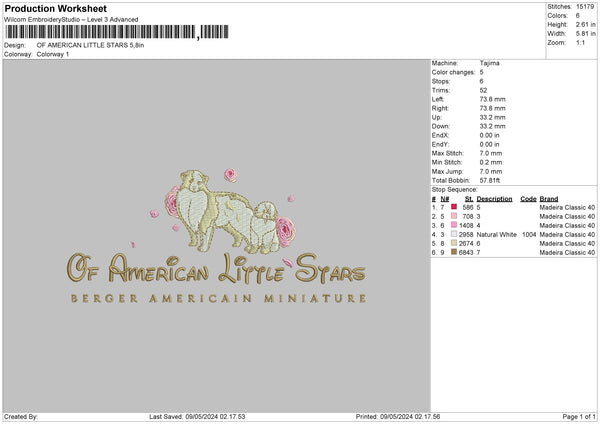
Task: Click the red color swatch for stop 1
Action: click(x=454, y=207)
